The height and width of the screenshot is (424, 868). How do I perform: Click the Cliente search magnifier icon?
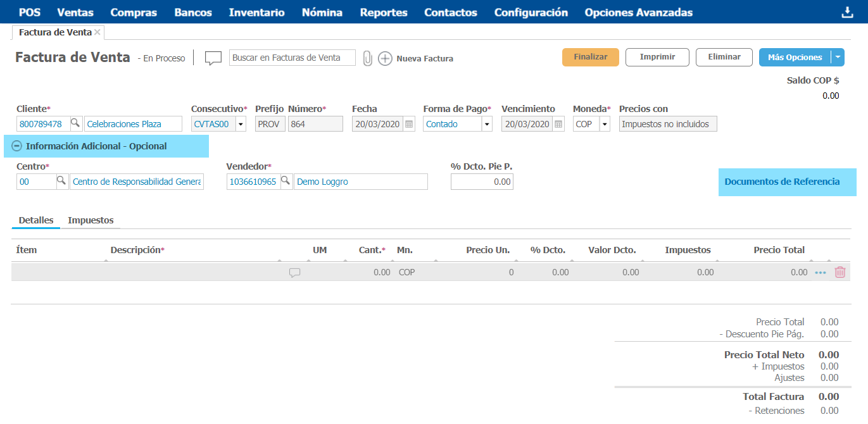[75, 124]
